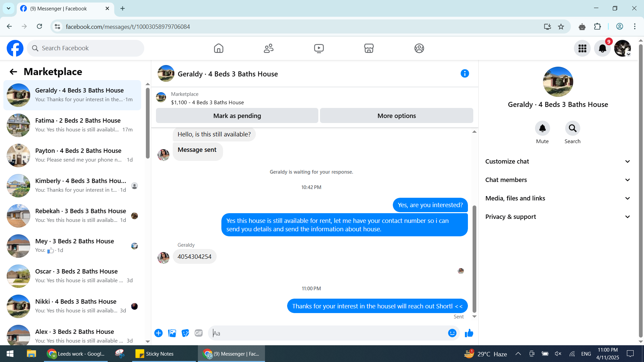Open the Snipping Tool in taskbar

120,354
